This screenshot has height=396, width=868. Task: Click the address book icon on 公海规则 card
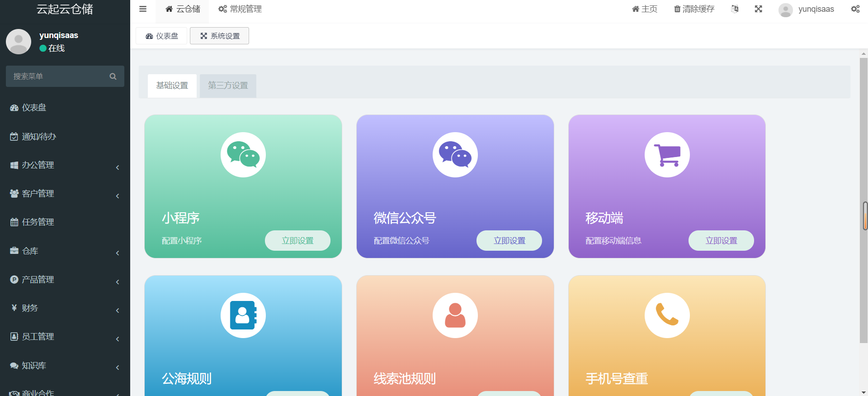(x=243, y=315)
